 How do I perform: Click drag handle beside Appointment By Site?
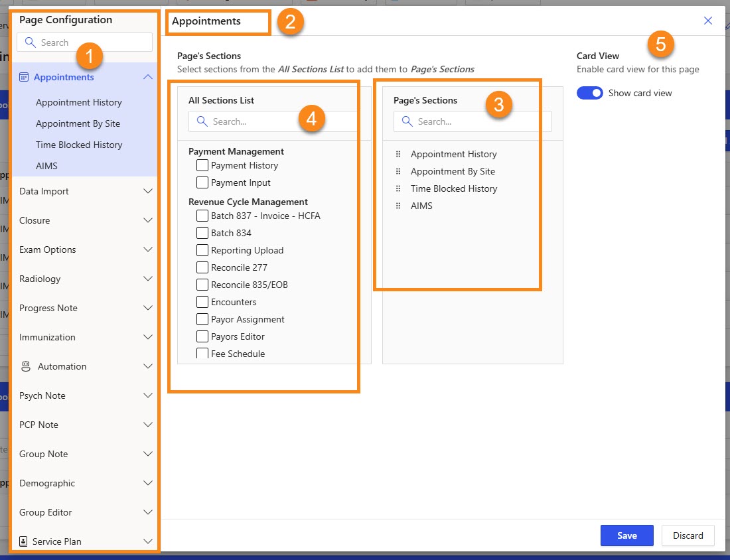[398, 171]
